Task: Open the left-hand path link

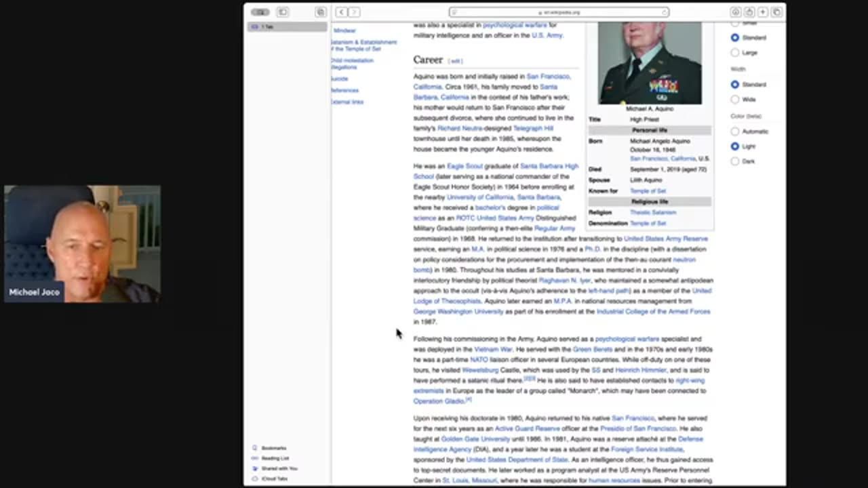Action: coord(608,291)
